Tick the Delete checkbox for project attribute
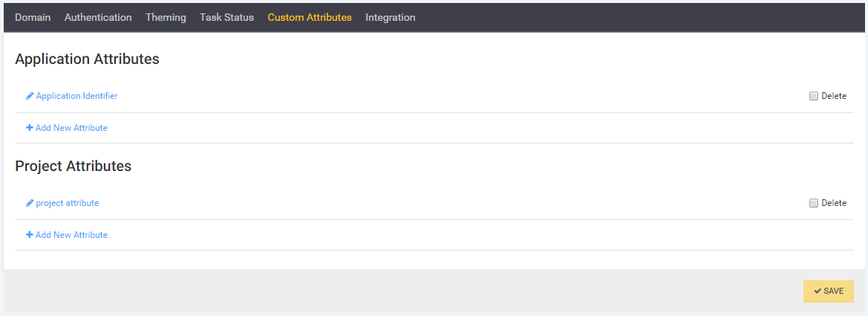Screen dimensions: 868x316 click(x=814, y=203)
